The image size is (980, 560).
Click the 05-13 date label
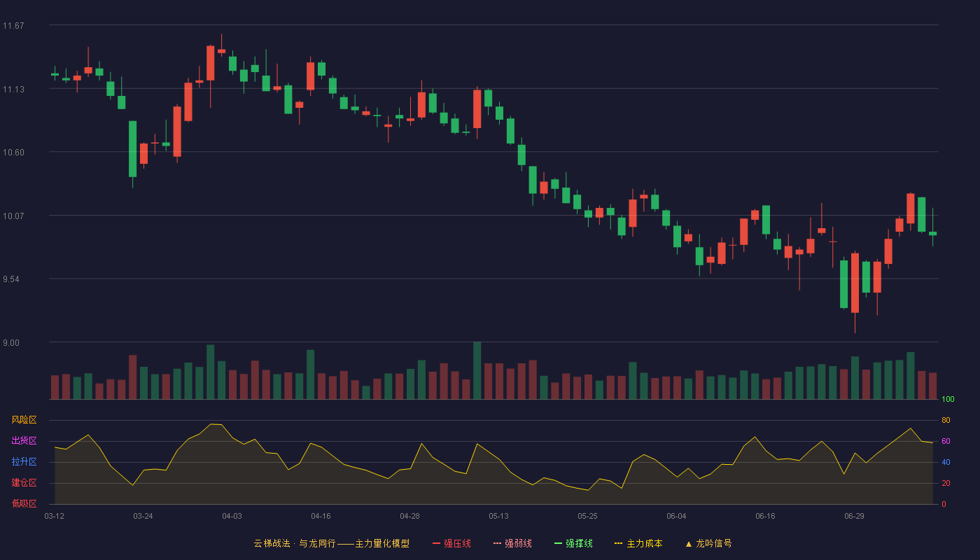click(x=498, y=516)
